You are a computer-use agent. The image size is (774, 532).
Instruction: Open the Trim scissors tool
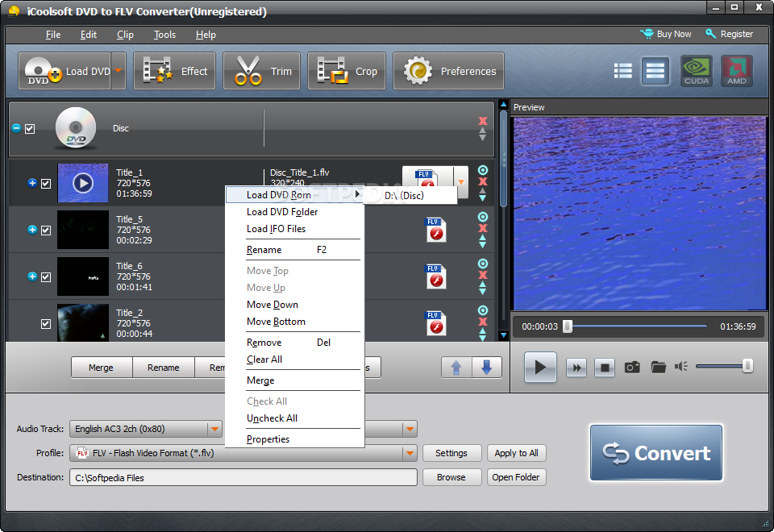(261, 71)
